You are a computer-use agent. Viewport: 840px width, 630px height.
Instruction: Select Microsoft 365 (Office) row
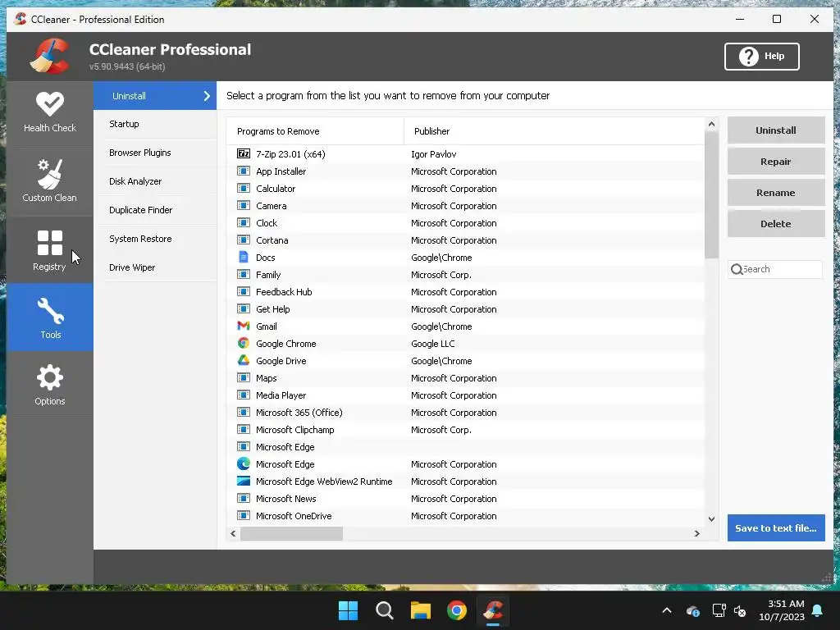point(465,413)
